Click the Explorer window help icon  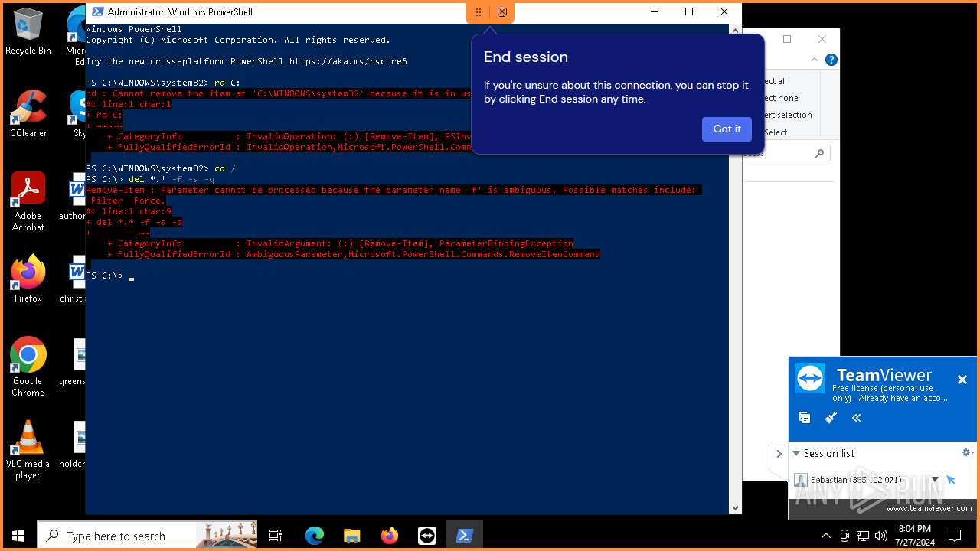(x=831, y=60)
